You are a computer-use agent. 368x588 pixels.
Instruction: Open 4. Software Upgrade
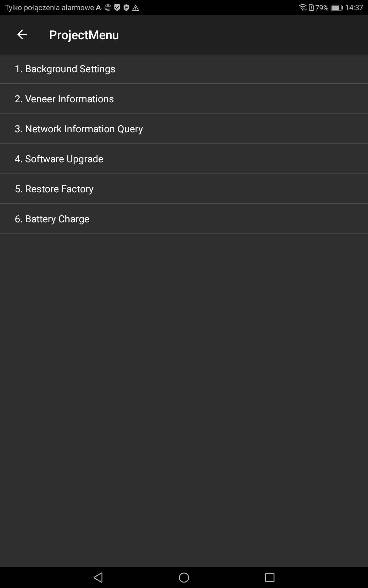[x=184, y=159]
